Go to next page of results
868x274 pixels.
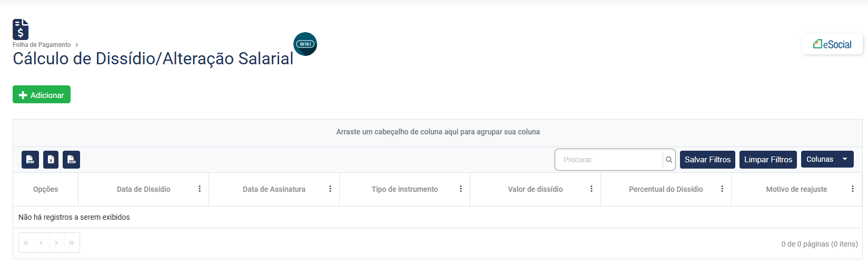click(x=56, y=243)
